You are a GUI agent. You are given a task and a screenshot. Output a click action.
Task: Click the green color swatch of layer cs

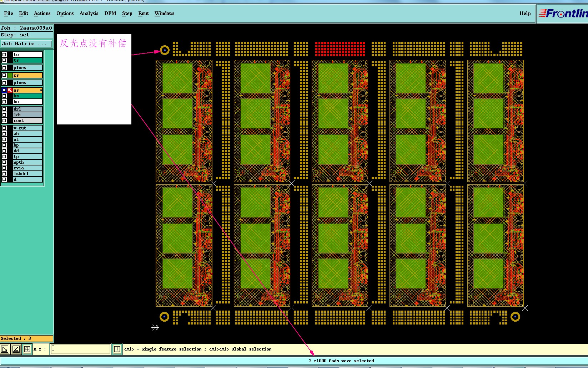click(10, 75)
